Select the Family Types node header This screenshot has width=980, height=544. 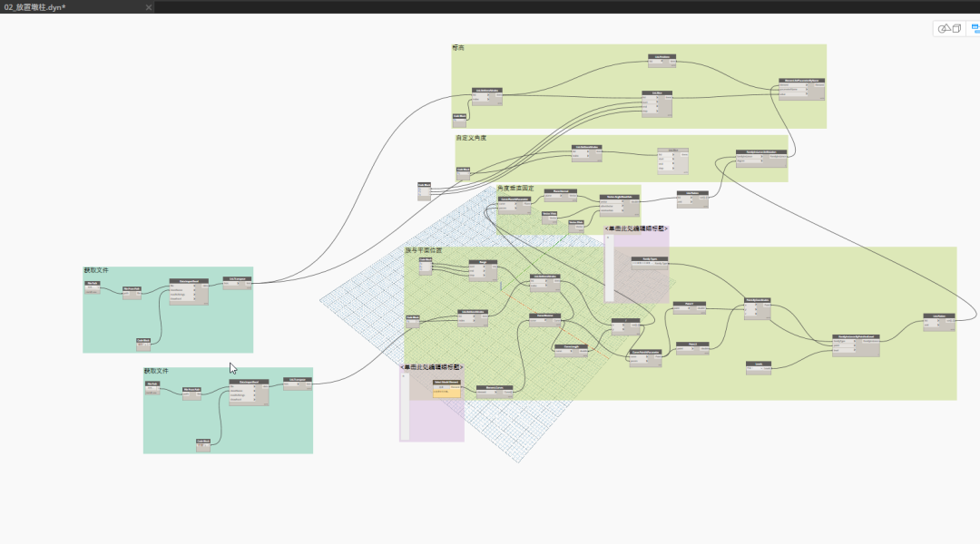tap(650, 259)
